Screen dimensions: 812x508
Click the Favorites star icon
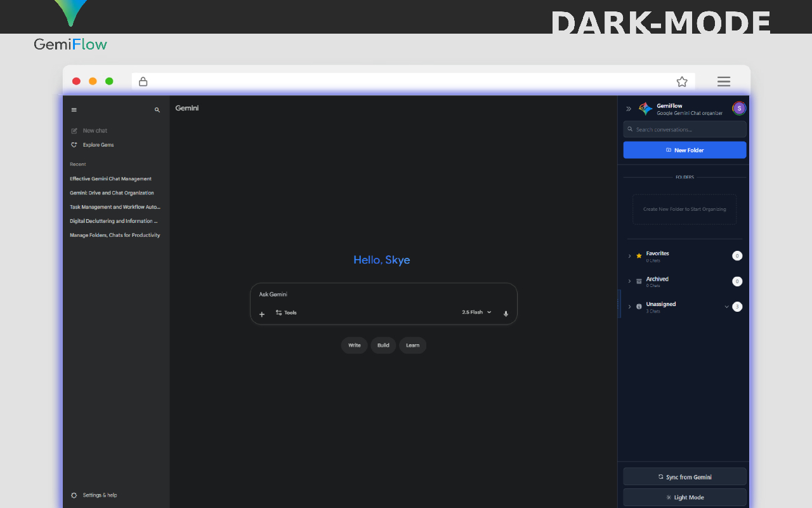point(639,256)
